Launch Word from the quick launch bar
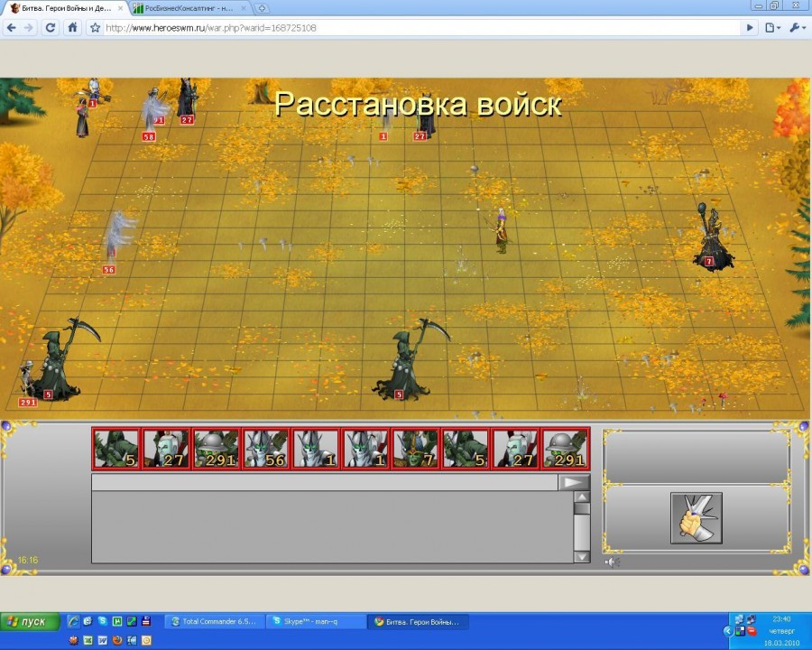Image resolution: width=812 pixels, height=650 pixels. pos(103,641)
